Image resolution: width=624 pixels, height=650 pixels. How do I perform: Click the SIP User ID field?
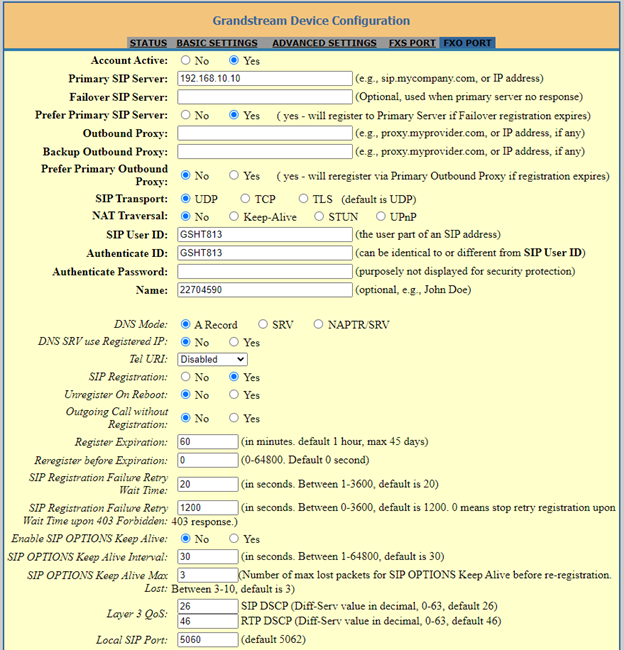click(x=265, y=235)
